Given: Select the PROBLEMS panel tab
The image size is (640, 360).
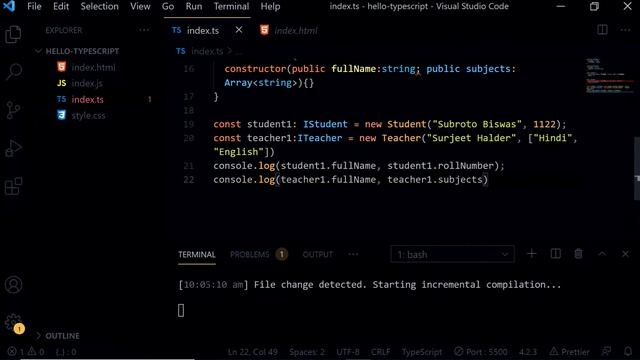Looking at the screenshot, I should tap(249, 254).
